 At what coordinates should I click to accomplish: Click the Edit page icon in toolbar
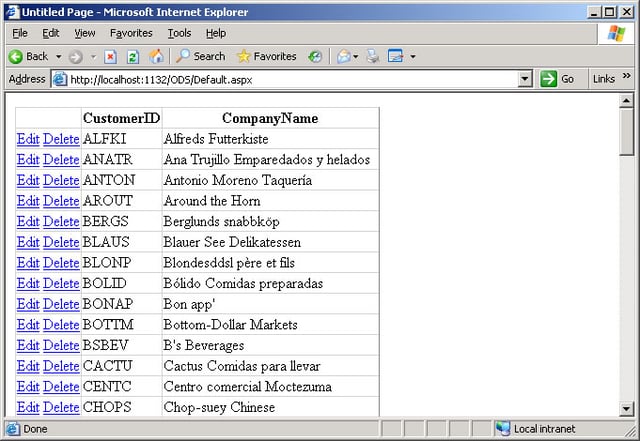click(x=395, y=56)
